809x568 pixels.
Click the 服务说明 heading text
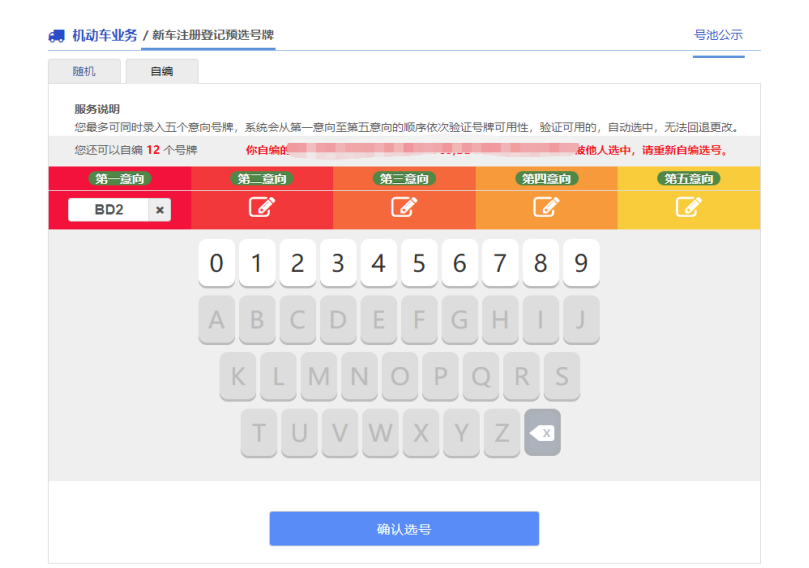tap(97, 109)
